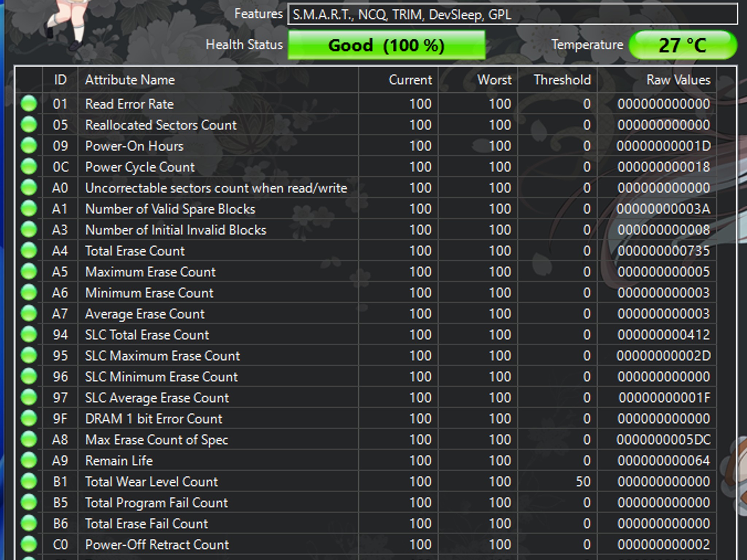Click raw value 000000000008
The image size is (747, 560).
coord(663,230)
